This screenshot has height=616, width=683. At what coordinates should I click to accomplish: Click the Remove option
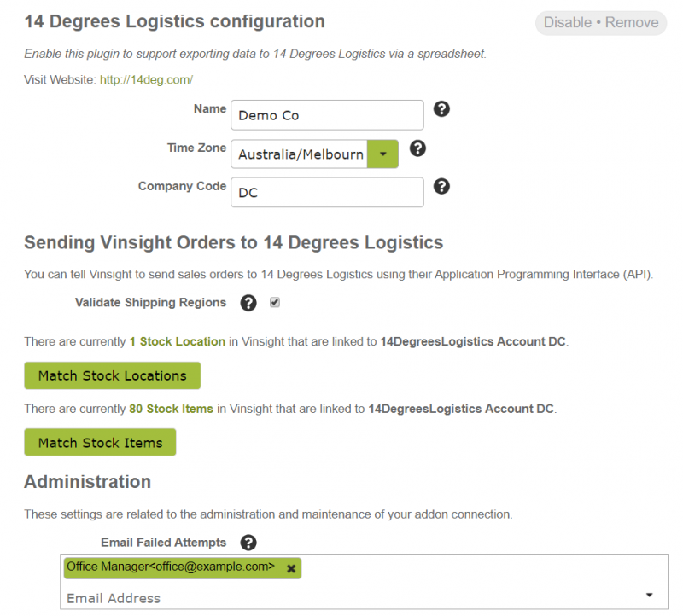pyautogui.click(x=632, y=23)
